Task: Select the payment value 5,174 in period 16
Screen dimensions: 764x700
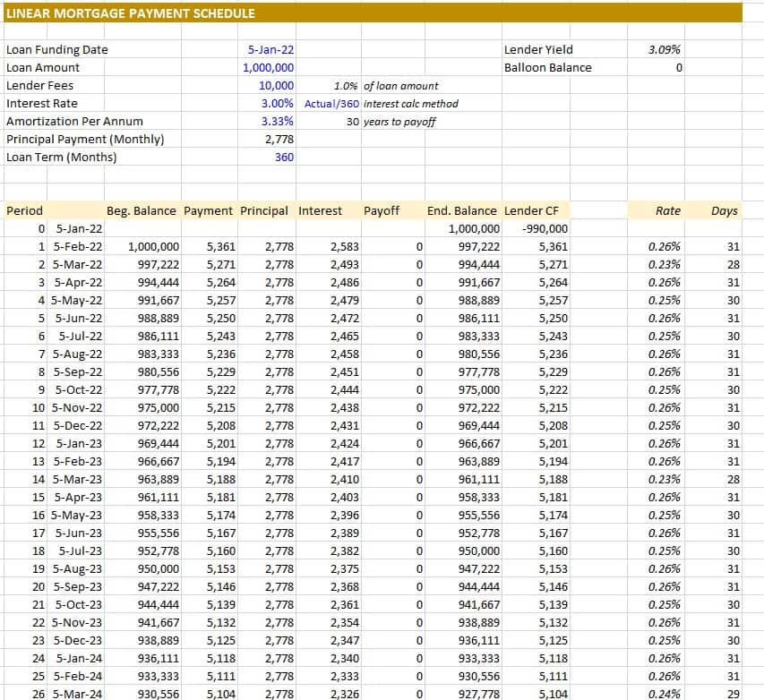Action: (220, 516)
